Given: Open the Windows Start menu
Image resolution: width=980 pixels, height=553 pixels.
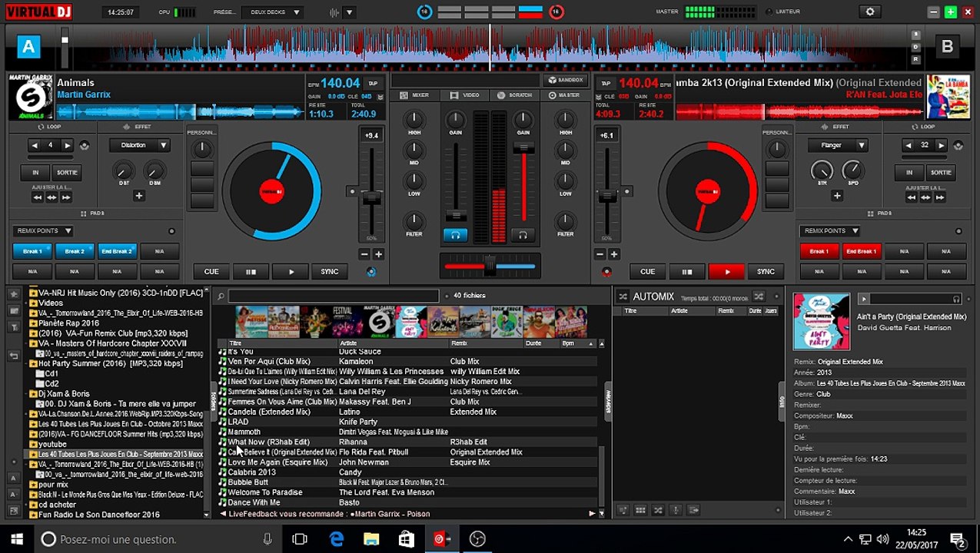Looking at the screenshot, I should click(x=16, y=539).
